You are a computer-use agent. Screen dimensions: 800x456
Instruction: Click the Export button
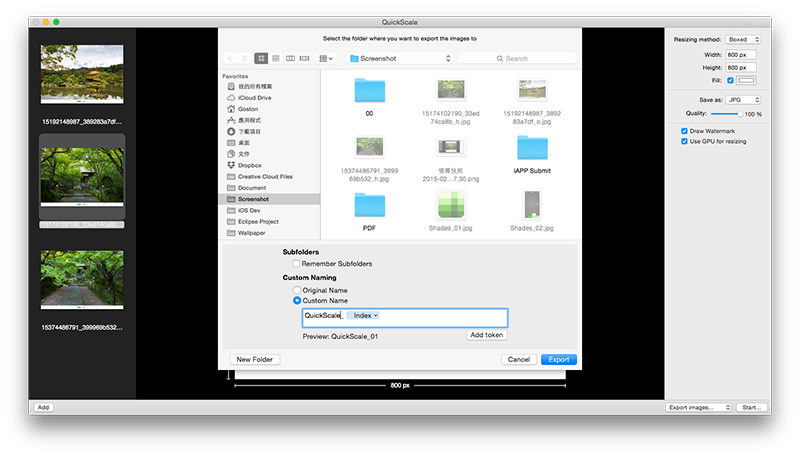coord(559,360)
